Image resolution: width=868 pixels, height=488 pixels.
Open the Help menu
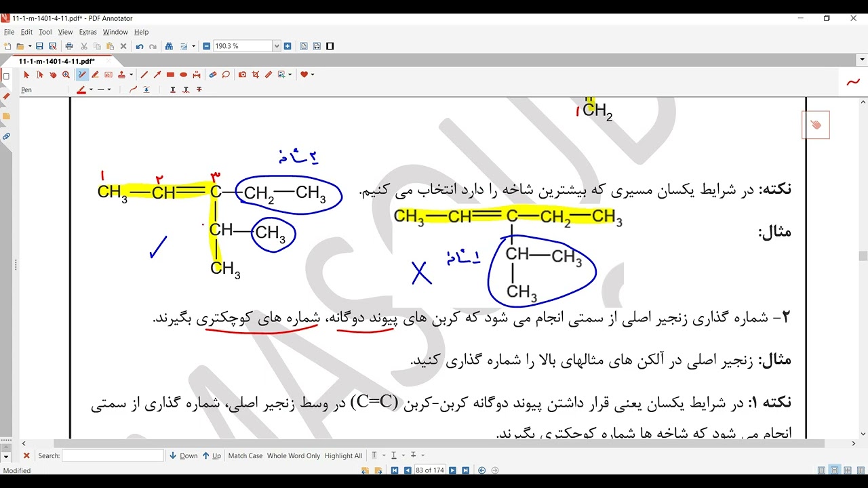click(x=141, y=32)
